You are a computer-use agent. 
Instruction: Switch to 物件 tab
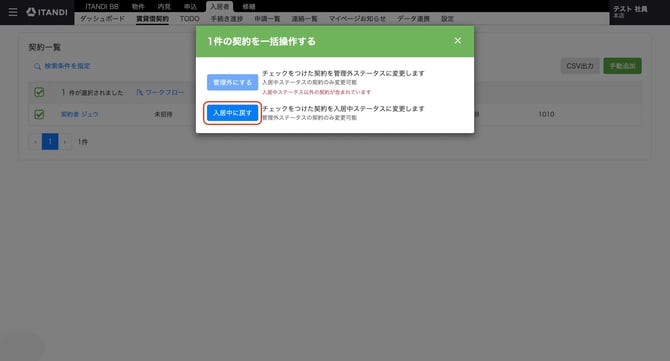tap(138, 6)
